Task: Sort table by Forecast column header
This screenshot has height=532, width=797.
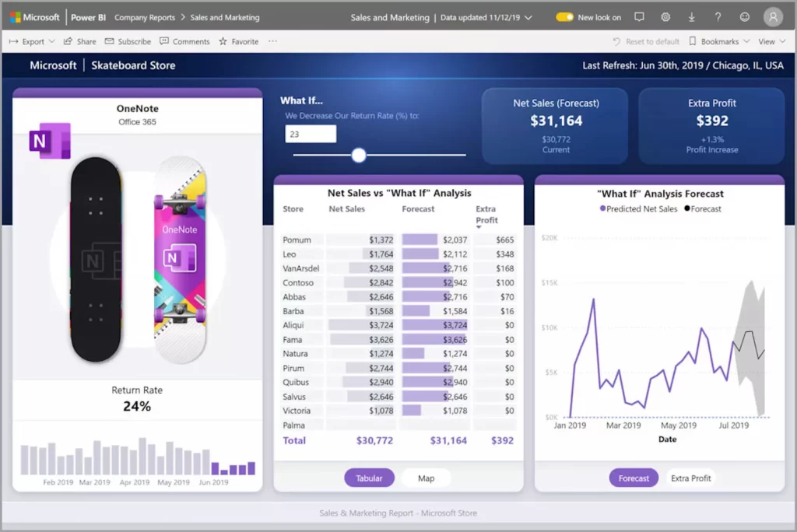Action: click(x=418, y=209)
